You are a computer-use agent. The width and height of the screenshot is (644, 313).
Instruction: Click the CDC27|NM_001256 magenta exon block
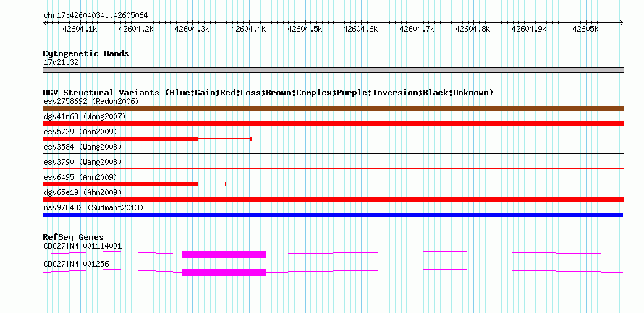pos(224,273)
